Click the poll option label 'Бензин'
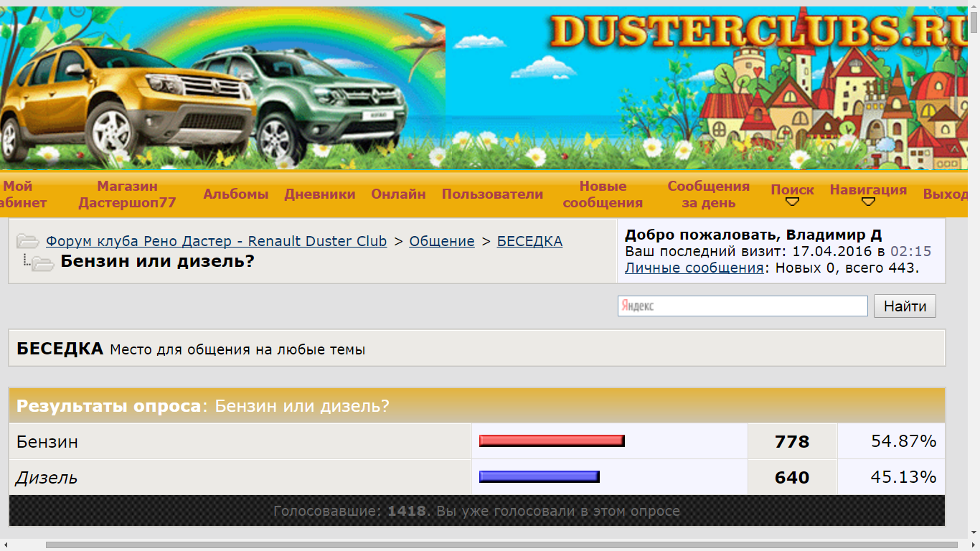This screenshot has width=980, height=551. pyautogui.click(x=47, y=442)
